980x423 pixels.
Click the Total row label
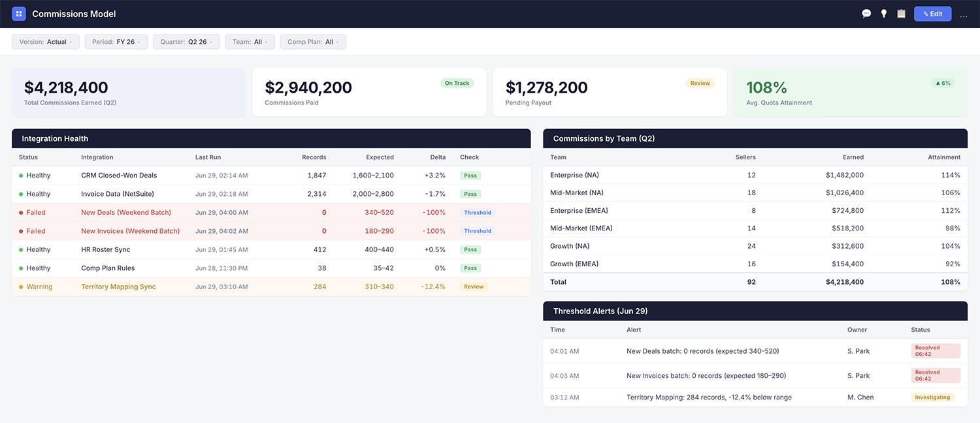coord(559,282)
